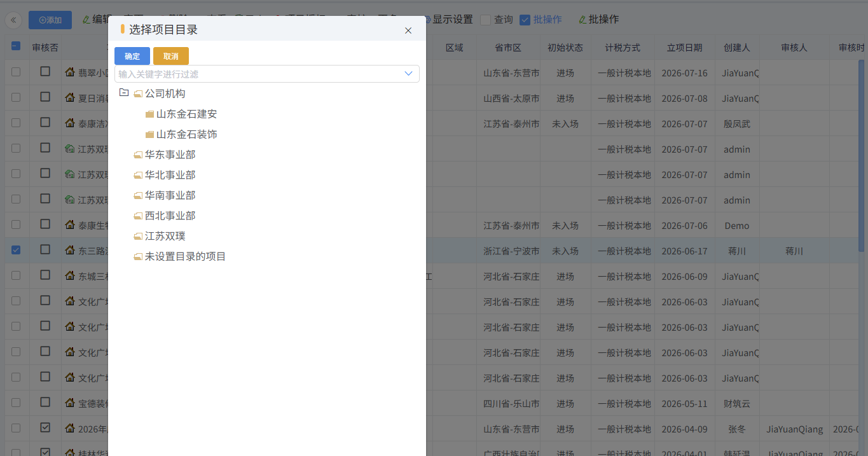868x456 pixels.
Task: Select 华北事业部 in the tree
Action: coord(170,175)
